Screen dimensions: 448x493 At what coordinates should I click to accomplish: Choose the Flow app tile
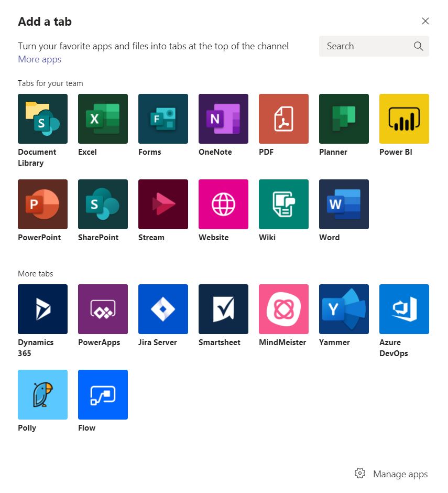pos(103,394)
